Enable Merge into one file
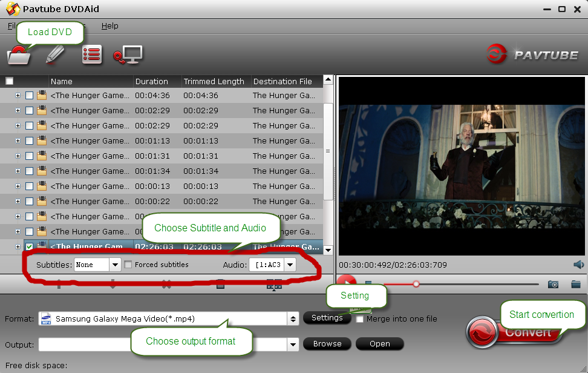 point(359,319)
